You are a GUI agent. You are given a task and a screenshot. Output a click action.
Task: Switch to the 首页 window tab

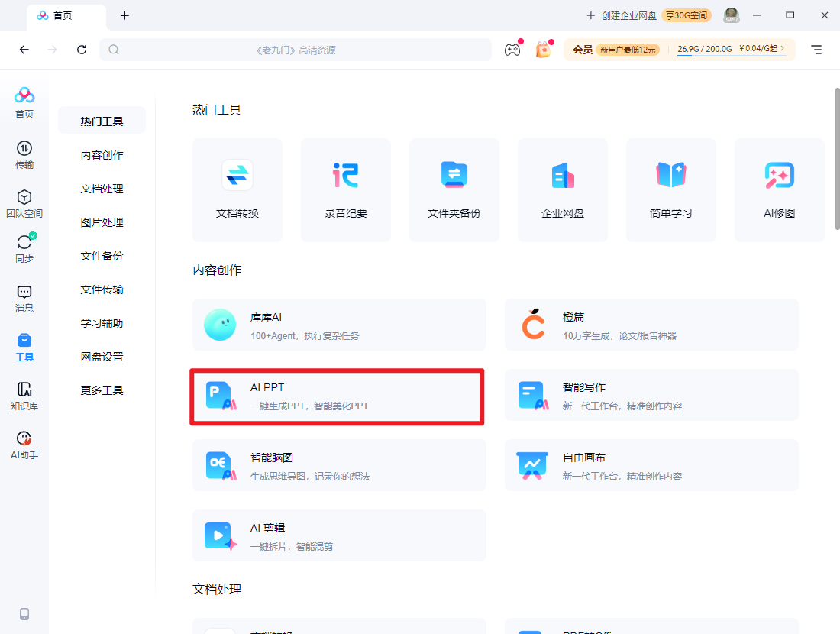pyautogui.click(x=66, y=16)
